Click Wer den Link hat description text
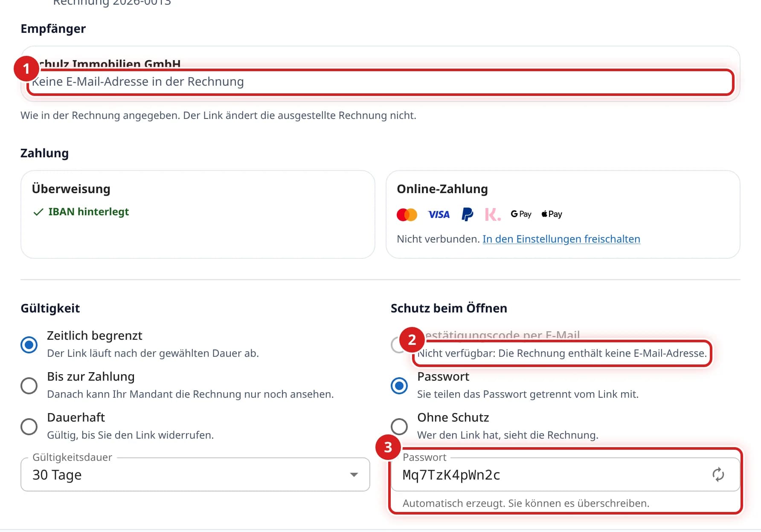 pyautogui.click(x=508, y=435)
